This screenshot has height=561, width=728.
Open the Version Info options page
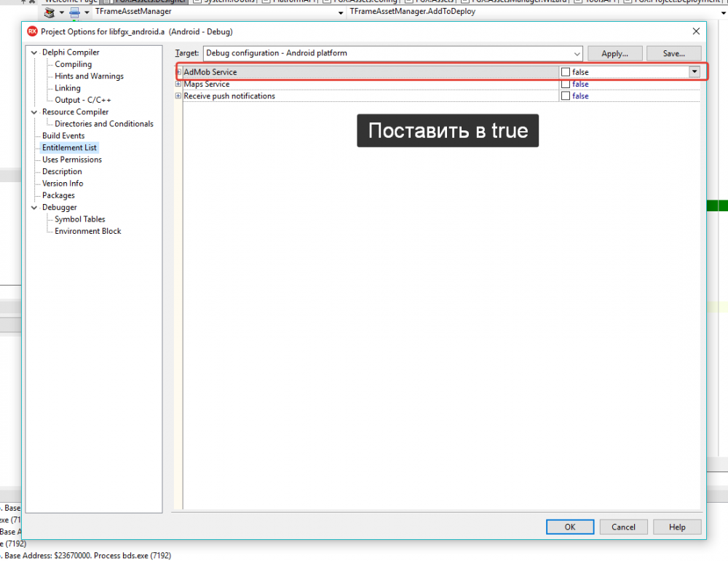[63, 183]
